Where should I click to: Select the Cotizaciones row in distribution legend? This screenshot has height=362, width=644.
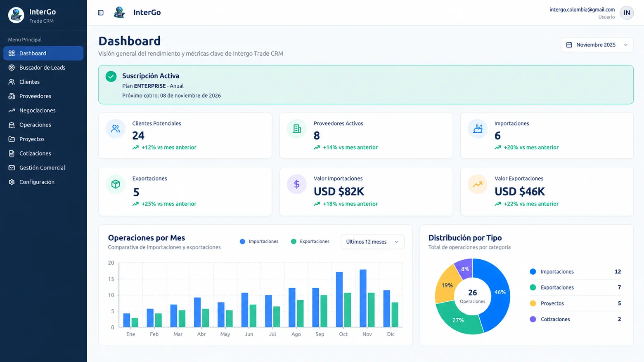[x=575, y=319]
